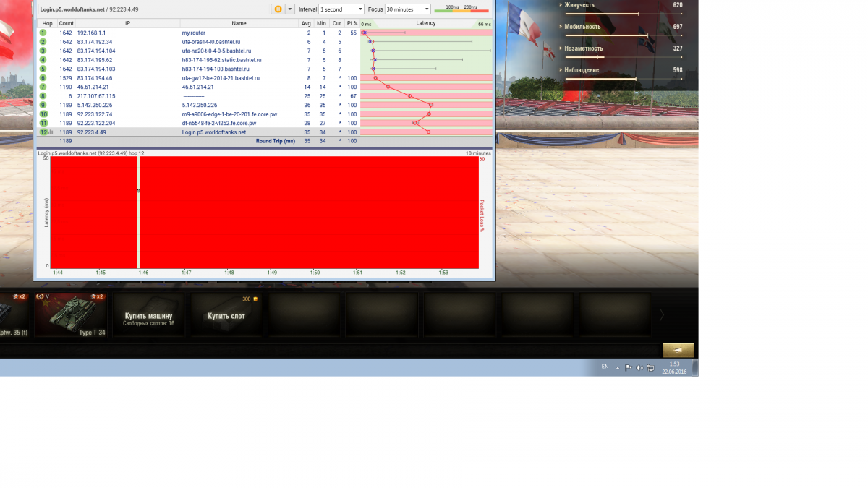868x488 pixels.
Task: Select h83-174-194-103.bashtel.ru hop name
Action: [216, 69]
